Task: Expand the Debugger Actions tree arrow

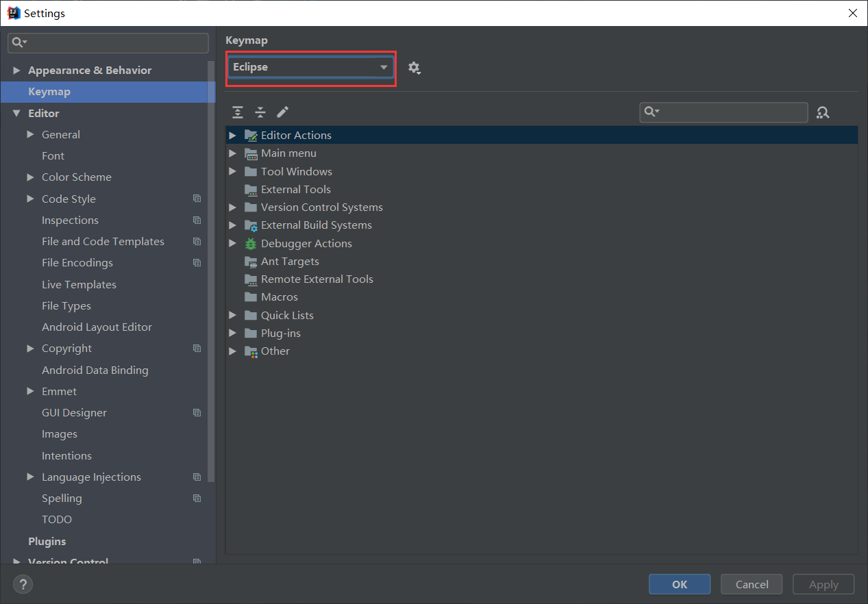Action: [x=233, y=243]
